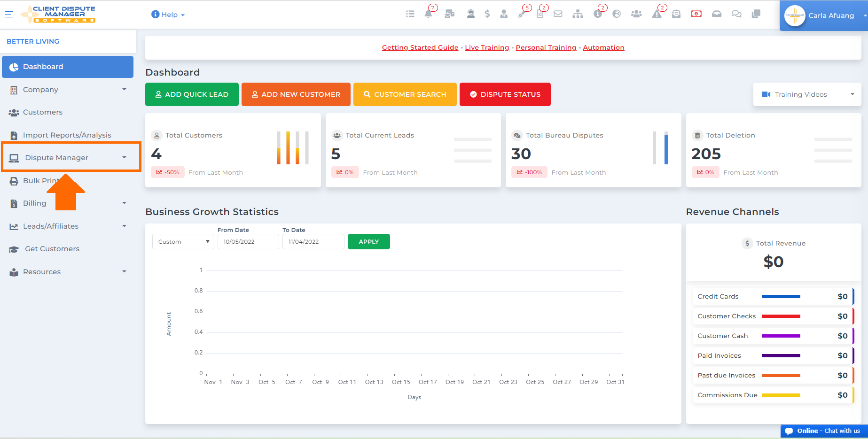Open Bulk Print in sidebar

point(68,181)
